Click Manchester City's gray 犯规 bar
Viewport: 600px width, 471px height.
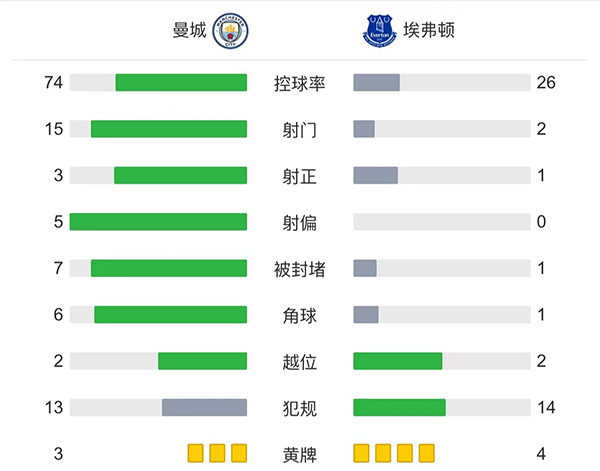204,407
